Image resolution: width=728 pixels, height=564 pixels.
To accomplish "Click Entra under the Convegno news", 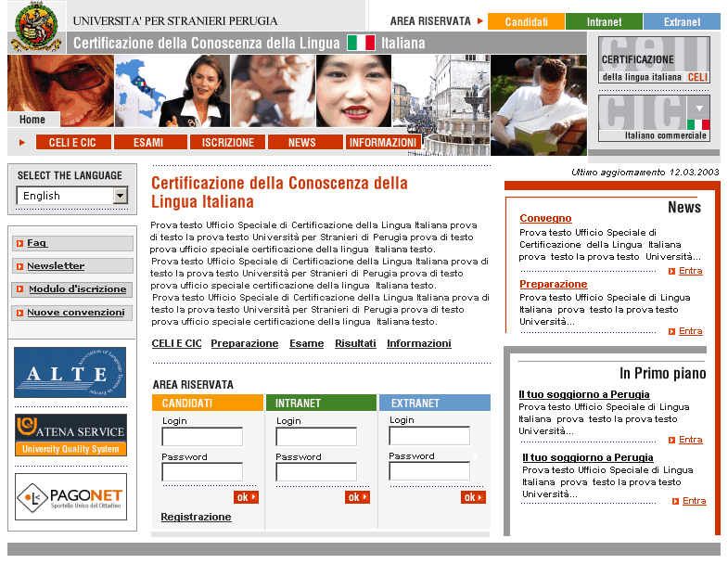I will click(690, 271).
